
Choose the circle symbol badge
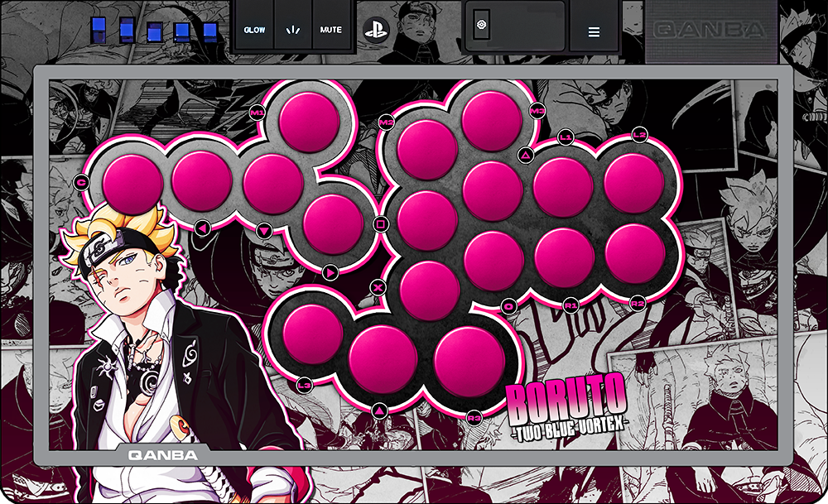[508, 306]
